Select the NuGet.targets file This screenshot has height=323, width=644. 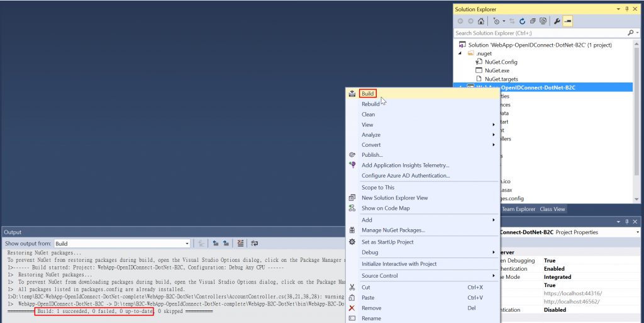click(x=501, y=79)
